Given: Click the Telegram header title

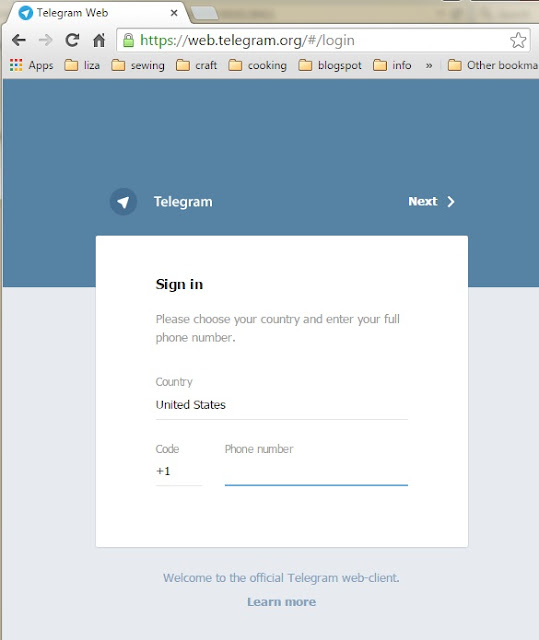Looking at the screenshot, I should click(x=183, y=202).
